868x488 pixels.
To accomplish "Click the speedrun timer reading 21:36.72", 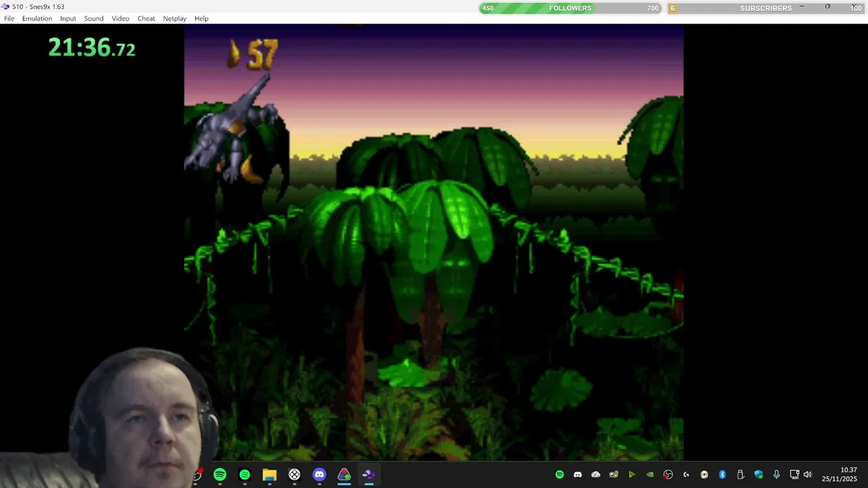I will [x=92, y=47].
